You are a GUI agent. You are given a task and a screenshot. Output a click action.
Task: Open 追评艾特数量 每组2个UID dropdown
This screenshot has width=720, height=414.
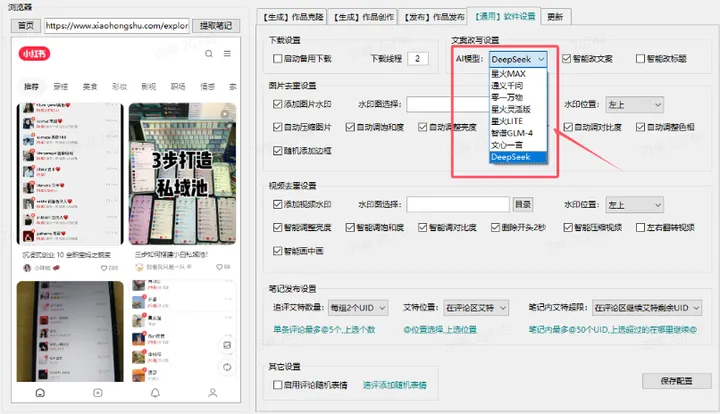(x=358, y=308)
